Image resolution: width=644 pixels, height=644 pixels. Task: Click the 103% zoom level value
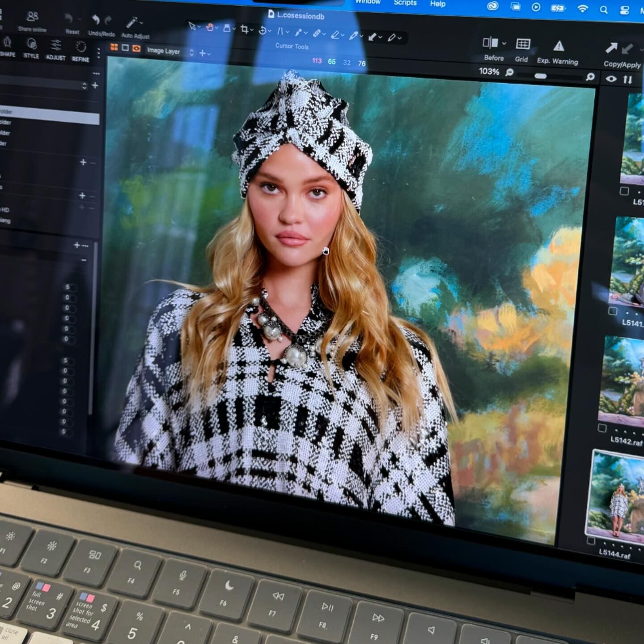tap(489, 71)
